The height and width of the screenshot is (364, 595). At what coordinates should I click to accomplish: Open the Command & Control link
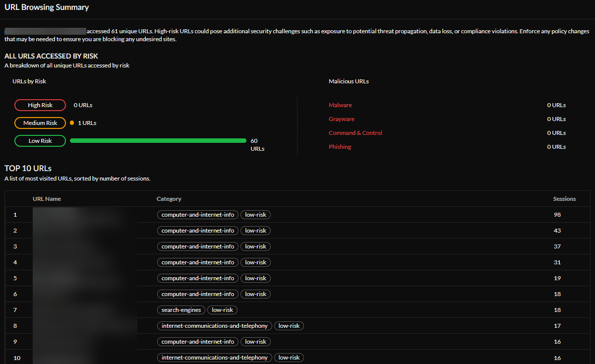356,133
